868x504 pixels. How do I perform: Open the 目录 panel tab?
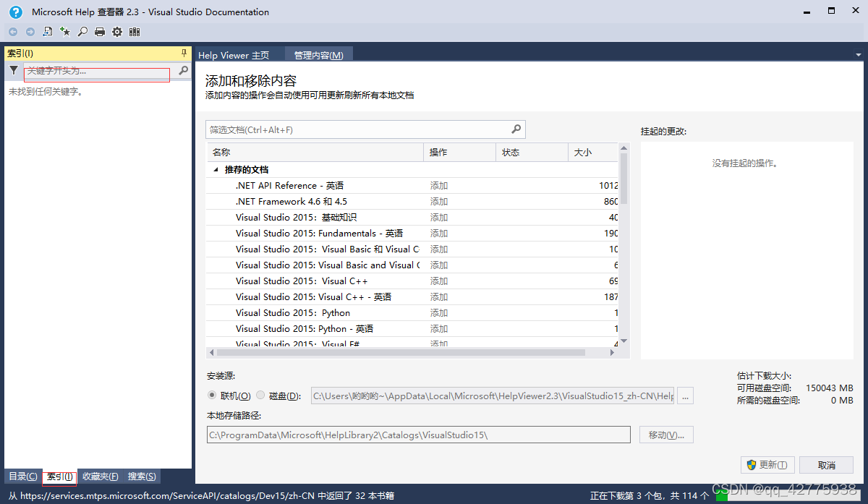point(22,477)
